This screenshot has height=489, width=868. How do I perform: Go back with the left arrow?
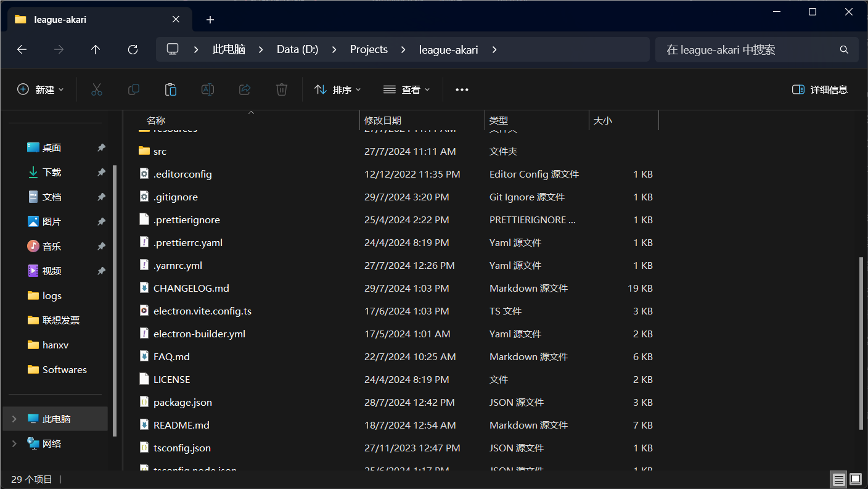[x=22, y=49]
